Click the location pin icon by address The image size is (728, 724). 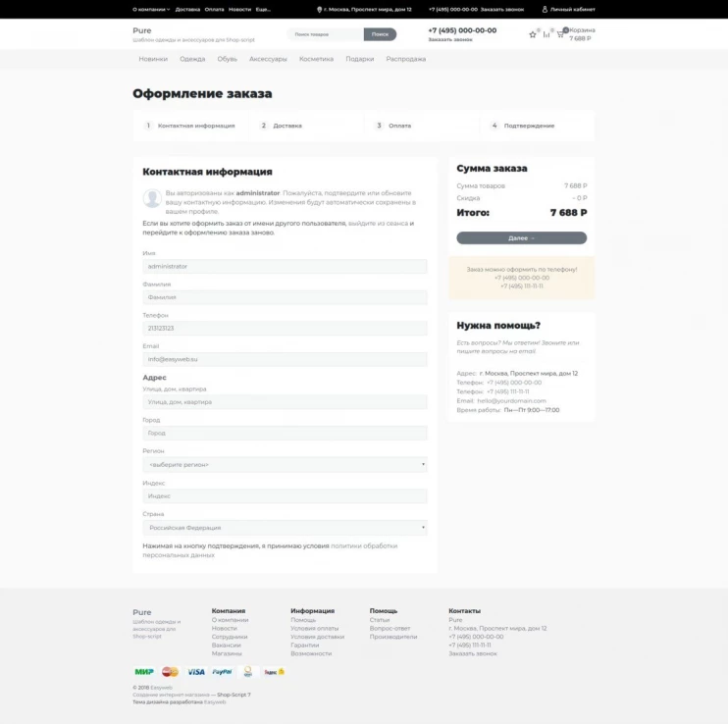pos(319,9)
